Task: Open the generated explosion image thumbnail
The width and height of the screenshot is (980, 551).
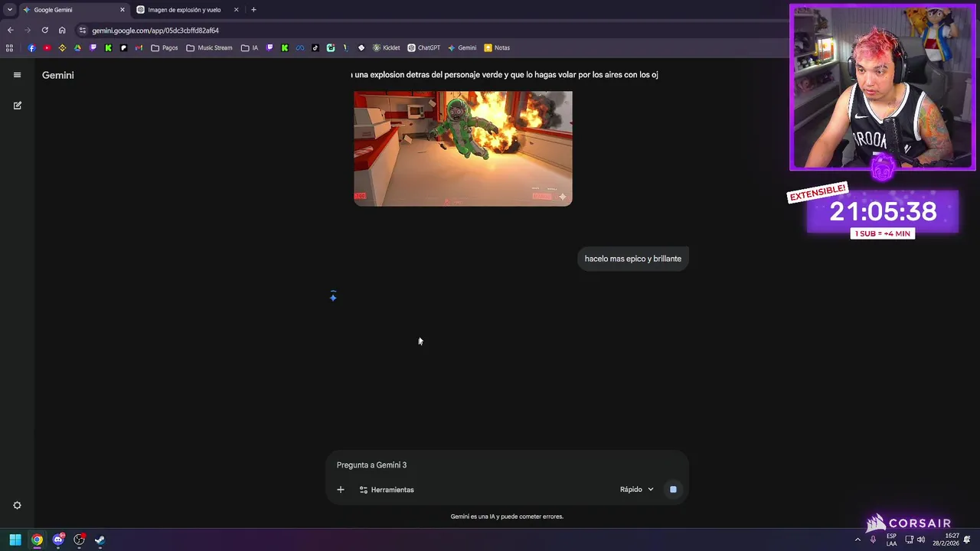Action: point(462,148)
